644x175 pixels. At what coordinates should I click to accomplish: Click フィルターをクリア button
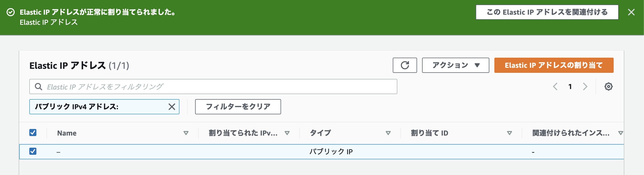point(238,107)
